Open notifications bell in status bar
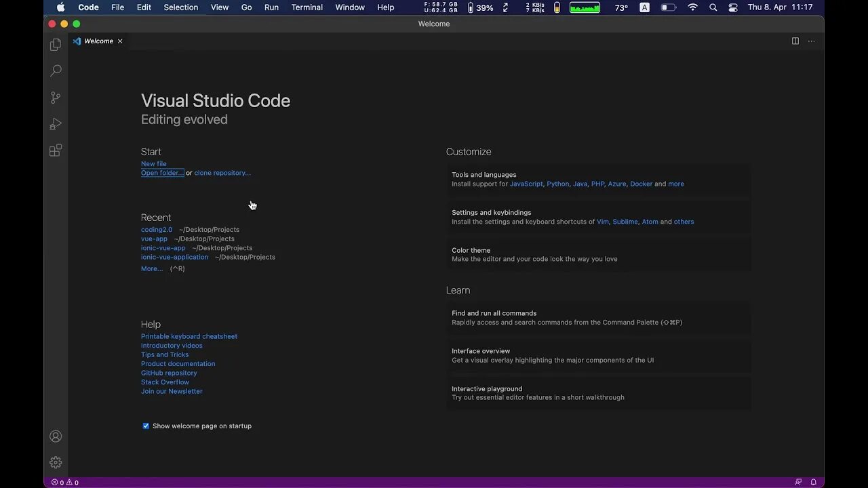Viewport: 868px width, 488px height. [x=813, y=483]
